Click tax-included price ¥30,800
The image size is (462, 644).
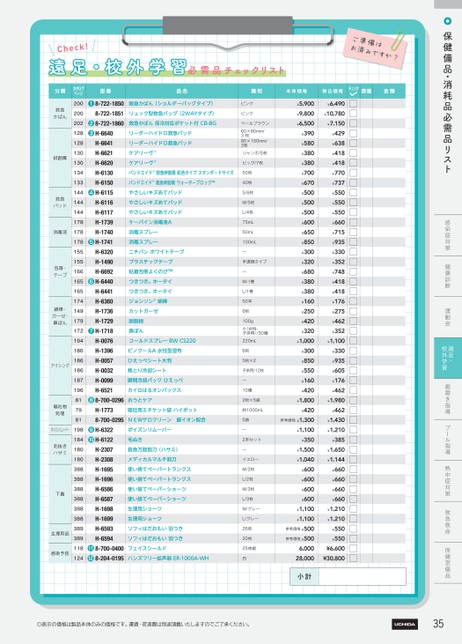[x=334, y=558]
